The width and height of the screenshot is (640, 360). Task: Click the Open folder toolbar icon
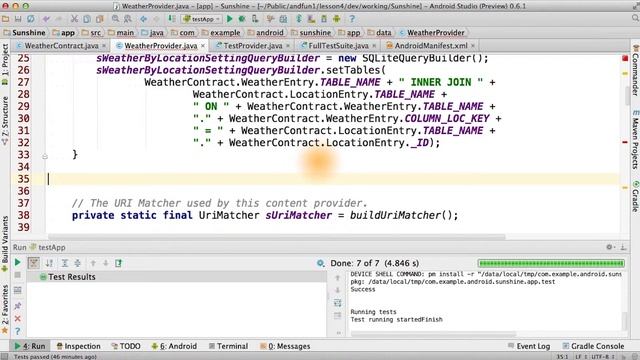click(x=6, y=19)
